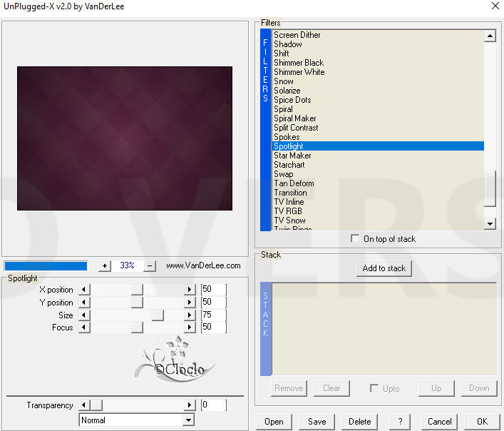The height and width of the screenshot is (431, 504).
Task: Click the zoom out minus button
Action: [150, 265]
